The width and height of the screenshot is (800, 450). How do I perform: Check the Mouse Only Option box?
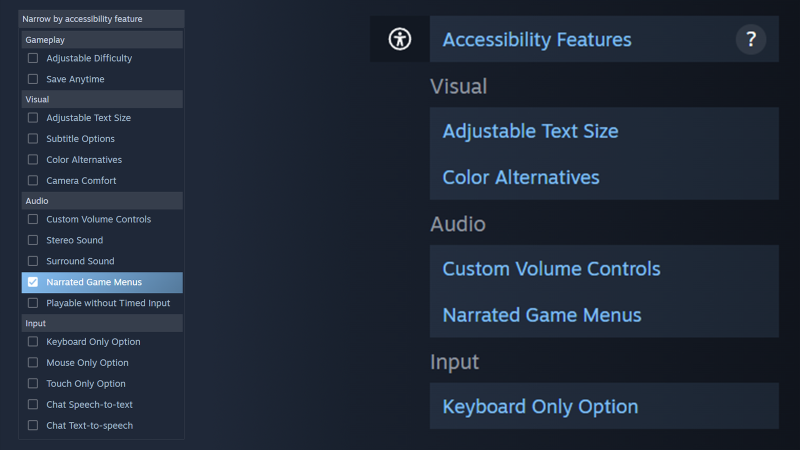(33, 363)
